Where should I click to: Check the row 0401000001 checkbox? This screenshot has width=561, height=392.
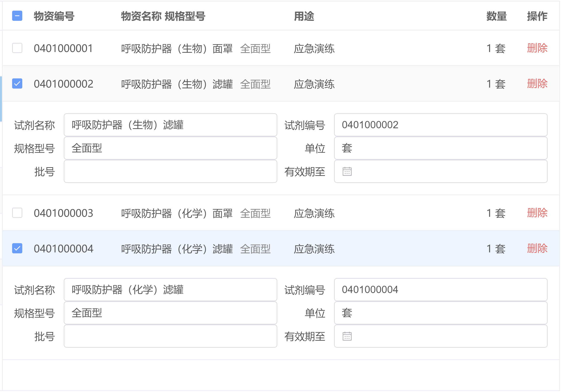tap(17, 48)
